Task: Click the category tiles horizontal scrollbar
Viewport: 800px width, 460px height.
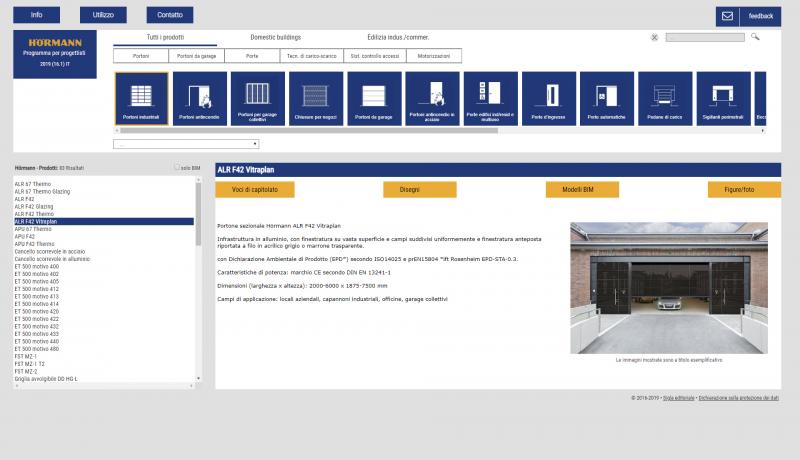Action: pyautogui.click(x=309, y=131)
